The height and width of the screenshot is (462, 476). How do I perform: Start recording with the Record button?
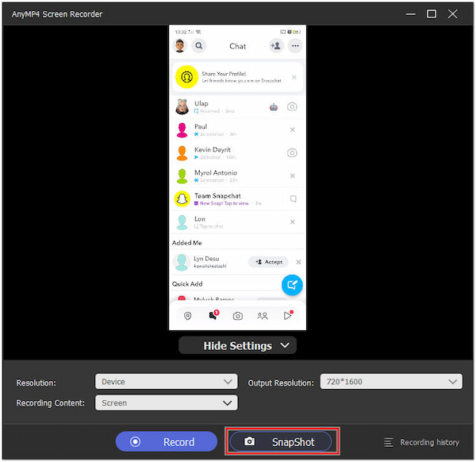pyautogui.click(x=167, y=441)
